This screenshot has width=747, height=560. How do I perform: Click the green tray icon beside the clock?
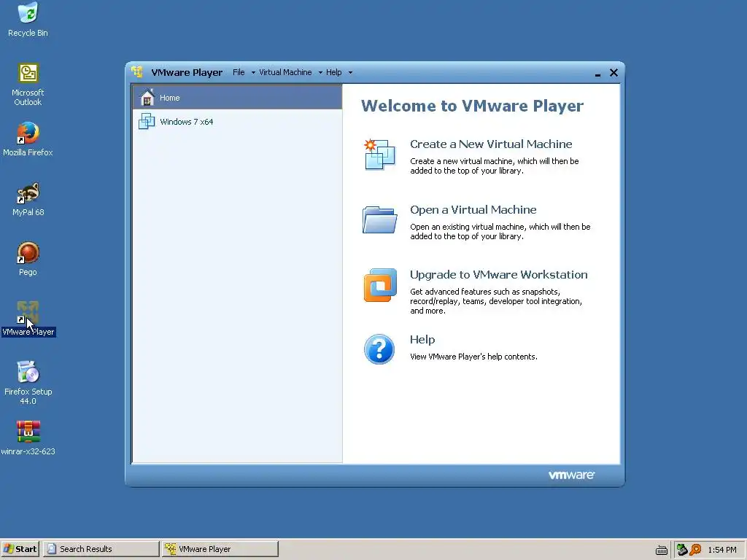682,550
